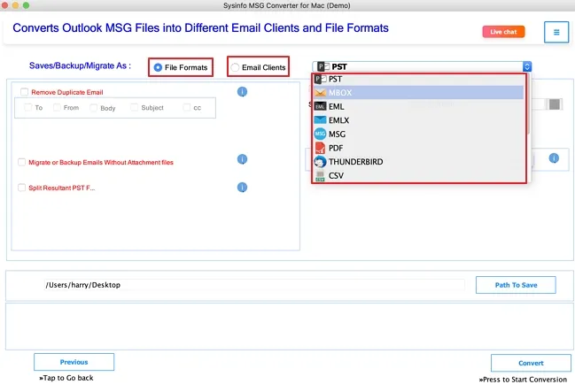Click the info icon right of the dropdown list
The image size is (575, 392).
point(554,158)
